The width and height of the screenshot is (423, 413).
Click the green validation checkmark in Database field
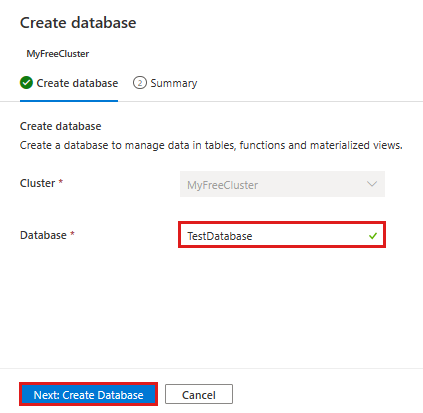point(373,236)
